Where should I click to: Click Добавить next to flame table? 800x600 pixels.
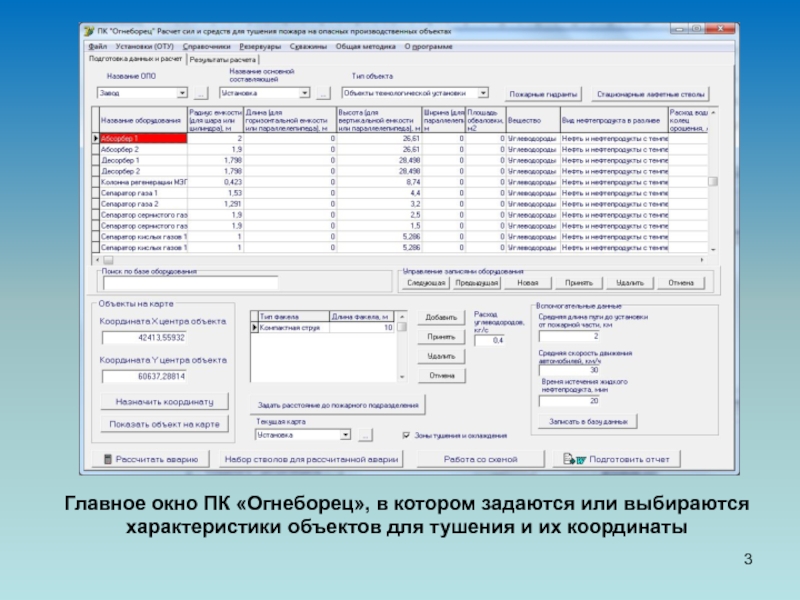coord(441,317)
